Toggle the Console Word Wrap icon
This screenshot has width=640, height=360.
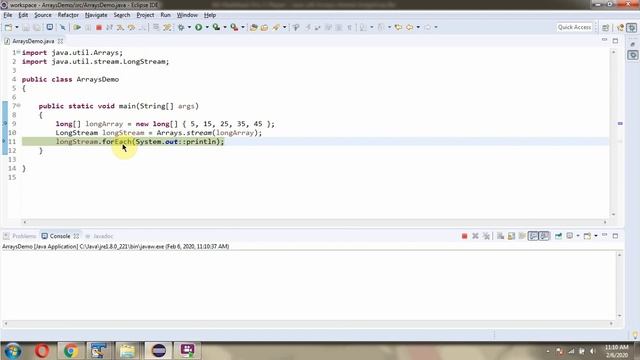[x=522, y=236]
